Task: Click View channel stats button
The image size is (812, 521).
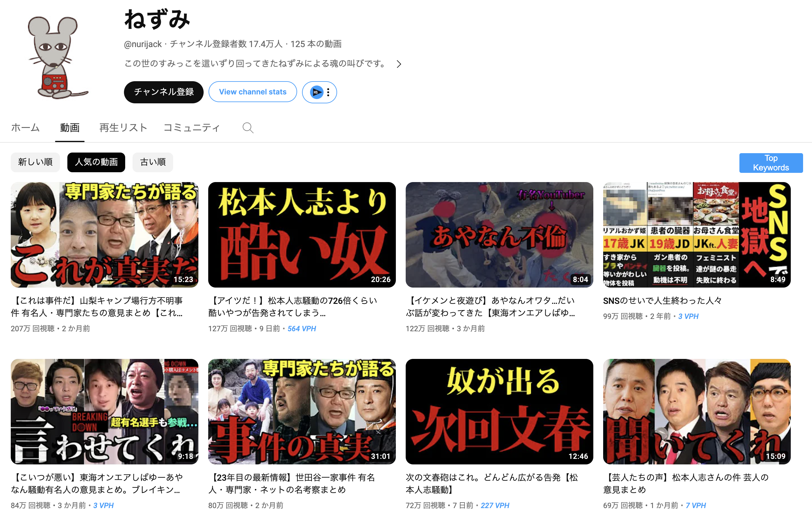Action: tap(253, 92)
